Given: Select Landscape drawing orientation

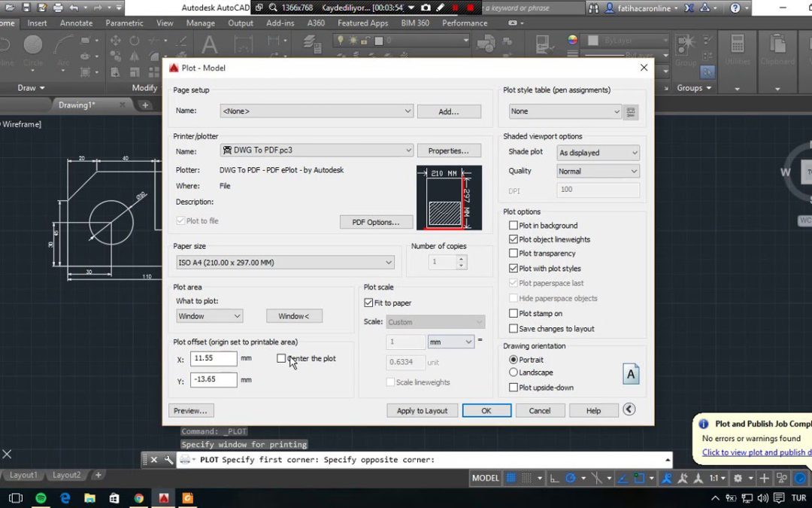Looking at the screenshot, I should click(x=514, y=373).
